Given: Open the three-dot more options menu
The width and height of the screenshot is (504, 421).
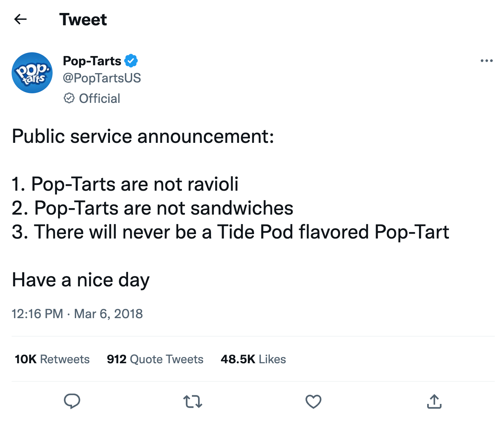Looking at the screenshot, I should click(486, 61).
